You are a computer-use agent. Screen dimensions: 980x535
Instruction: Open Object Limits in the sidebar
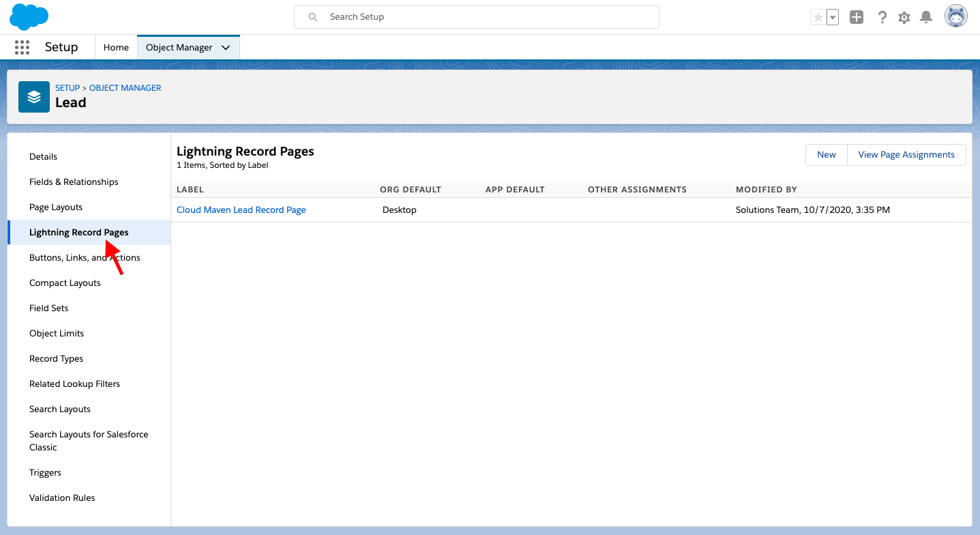[x=57, y=334]
